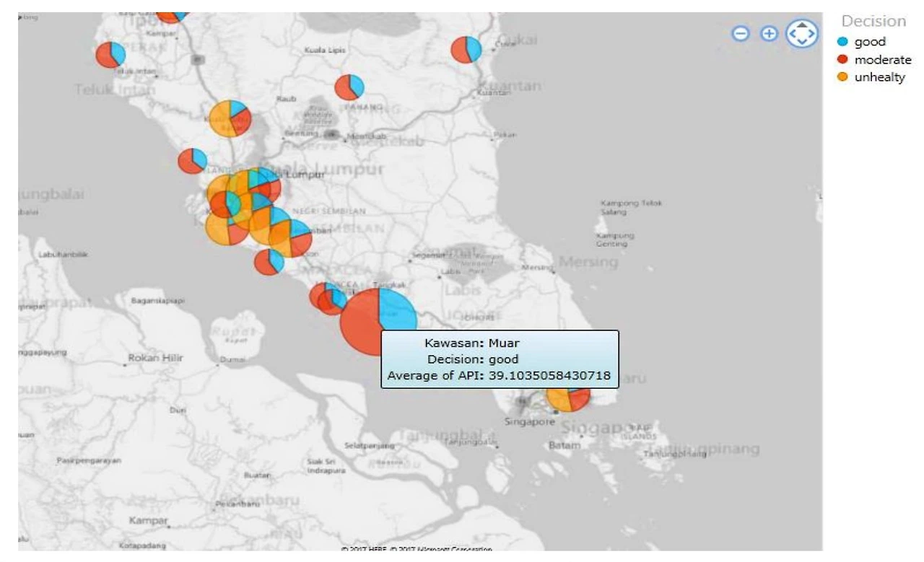
Task: Select the 'good' legend label
Action: tap(870, 42)
